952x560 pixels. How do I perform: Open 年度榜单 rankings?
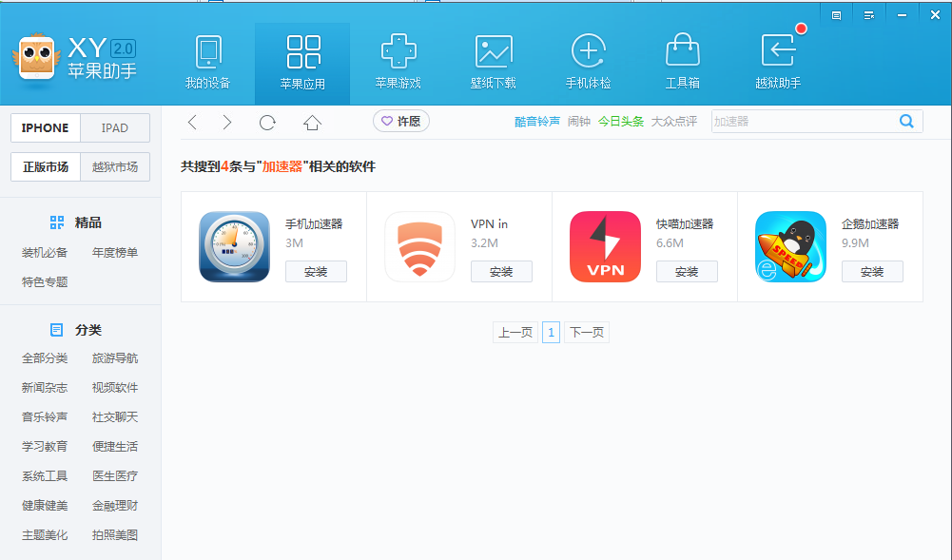pyautogui.click(x=115, y=252)
